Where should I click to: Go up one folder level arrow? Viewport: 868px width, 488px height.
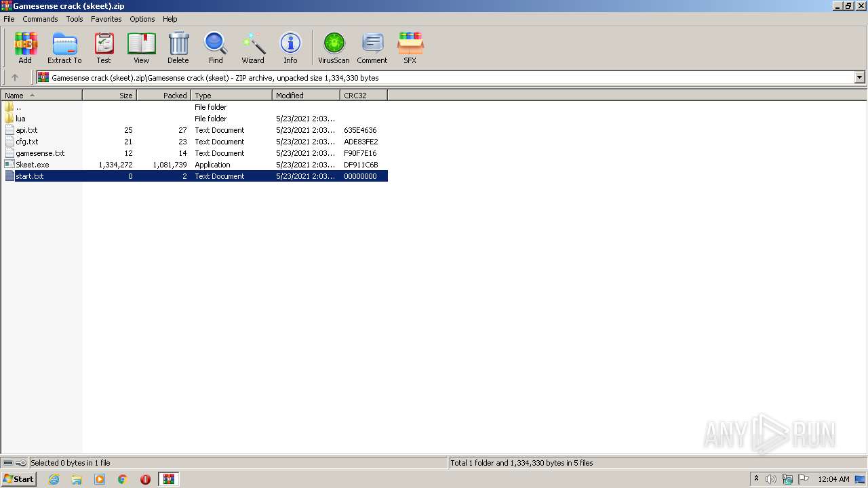15,77
